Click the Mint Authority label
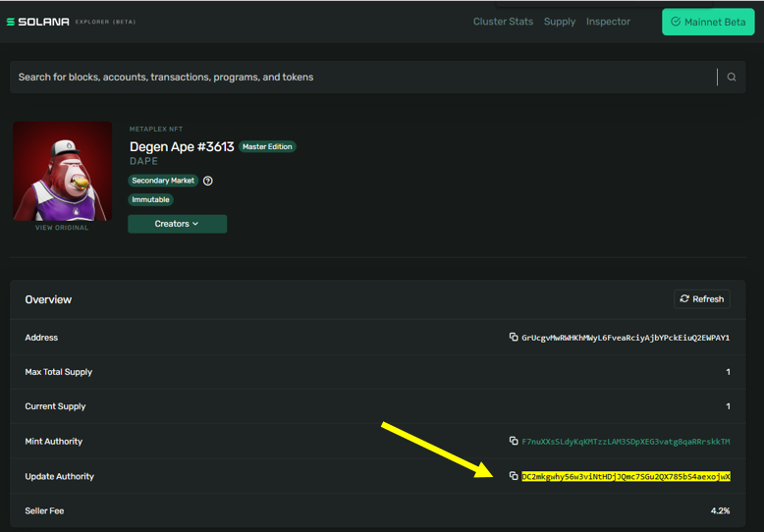Screen dimensions: 764x532 [x=54, y=442]
